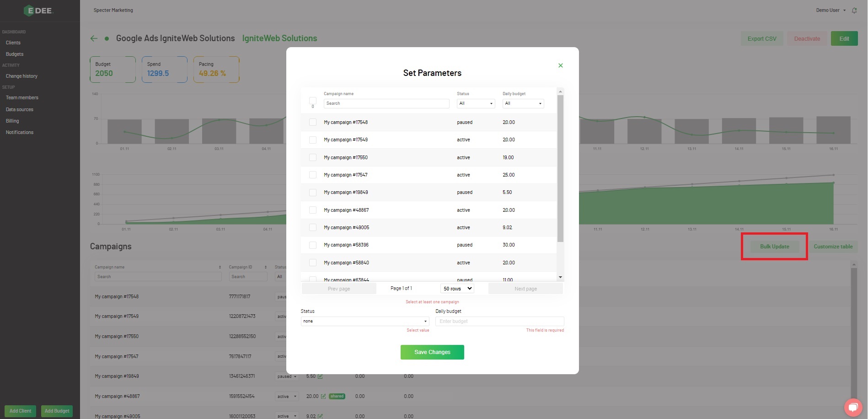Open the Demo User menu
Screen dimensions: 868x419
coord(830,10)
